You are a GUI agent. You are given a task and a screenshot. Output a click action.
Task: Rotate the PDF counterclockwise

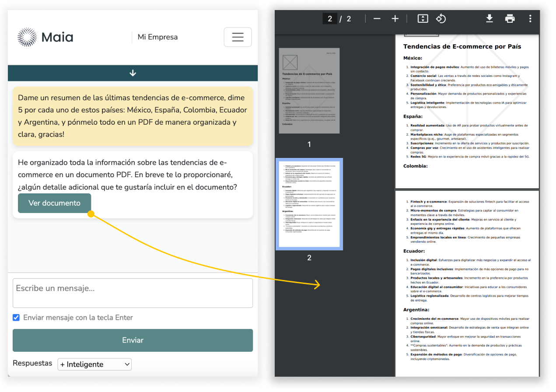tap(441, 19)
